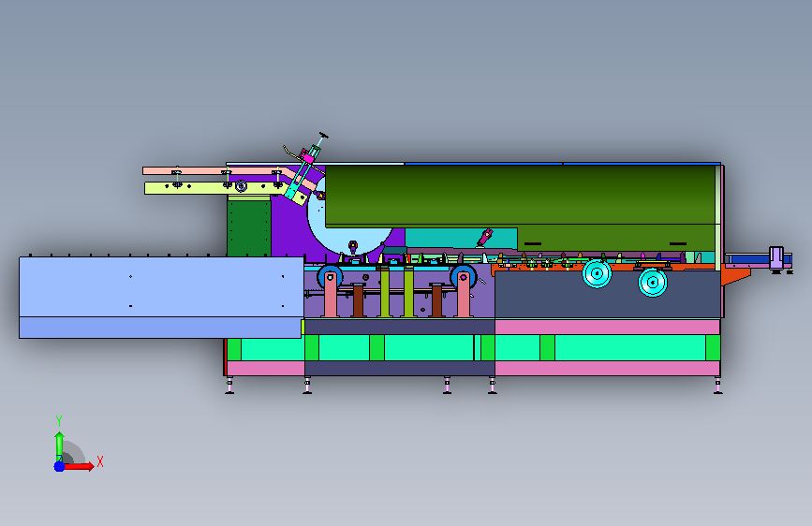Select the orange bracket under outfeed conveyor

click(x=735, y=276)
